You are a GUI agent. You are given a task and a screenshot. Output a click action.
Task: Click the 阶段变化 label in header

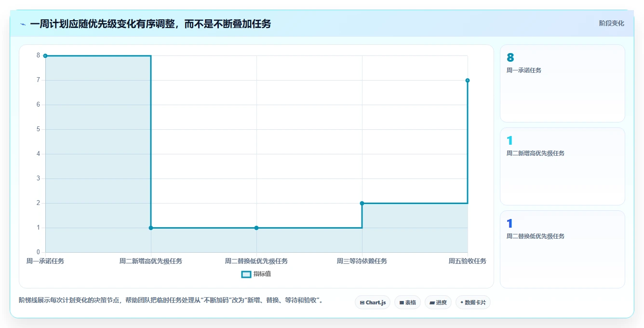click(x=611, y=23)
